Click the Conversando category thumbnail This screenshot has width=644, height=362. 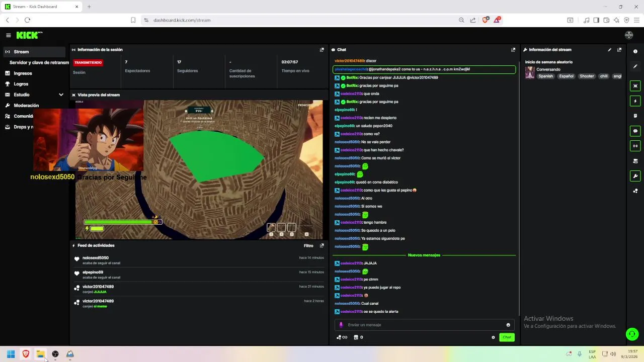click(530, 73)
